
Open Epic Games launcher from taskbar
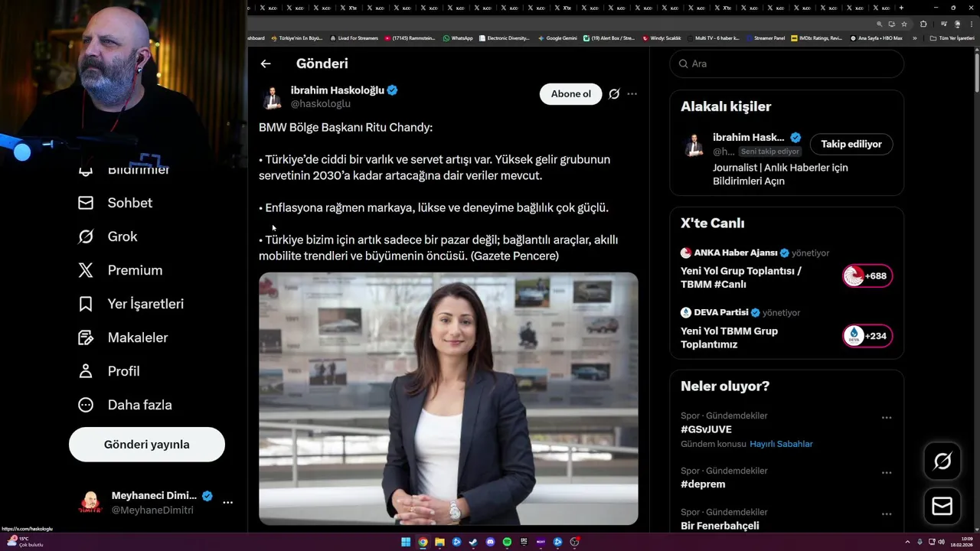click(x=524, y=542)
